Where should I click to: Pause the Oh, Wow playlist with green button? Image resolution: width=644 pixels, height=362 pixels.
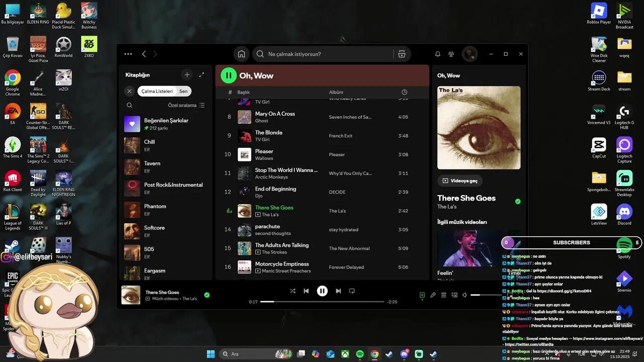[x=228, y=75]
